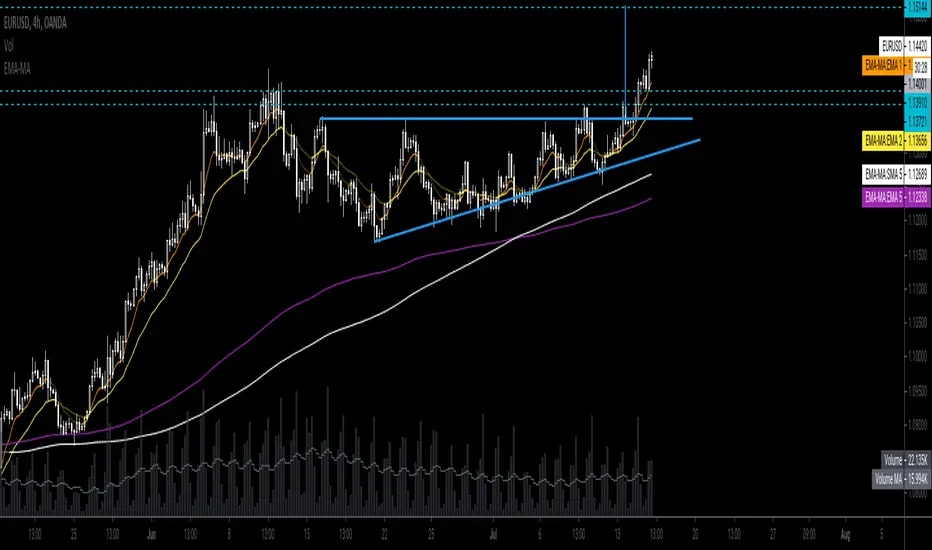The width and height of the screenshot is (932, 550).
Task: Click the white EURUSD 1.14420 price label
Action: point(905,46)
